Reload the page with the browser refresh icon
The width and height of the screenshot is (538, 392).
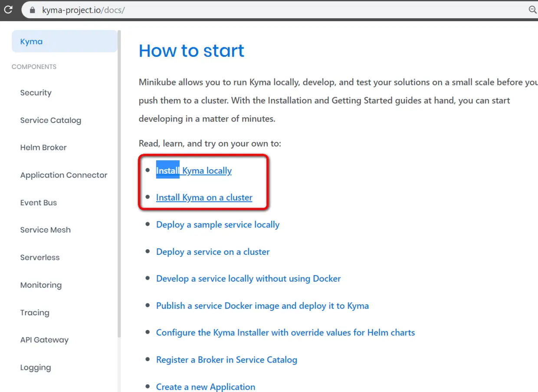coord(8,9)
